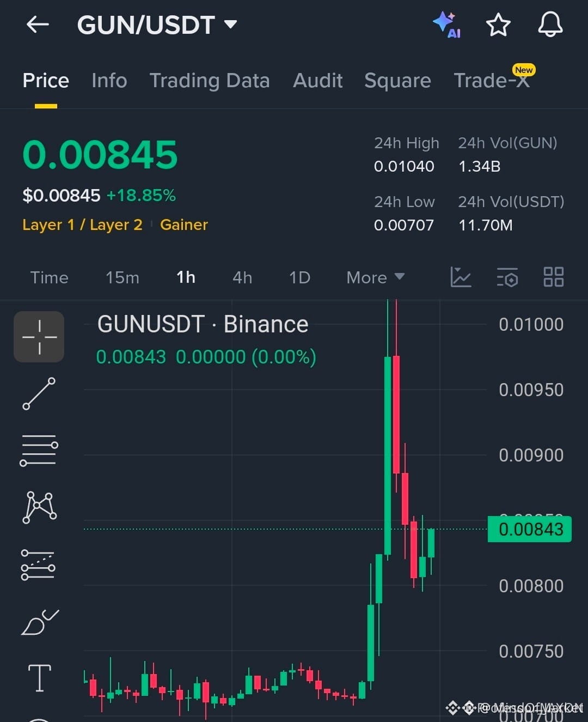Select the trend line drawing tool
This screenshot has height=722, width=588.
(x=39, y=393)
